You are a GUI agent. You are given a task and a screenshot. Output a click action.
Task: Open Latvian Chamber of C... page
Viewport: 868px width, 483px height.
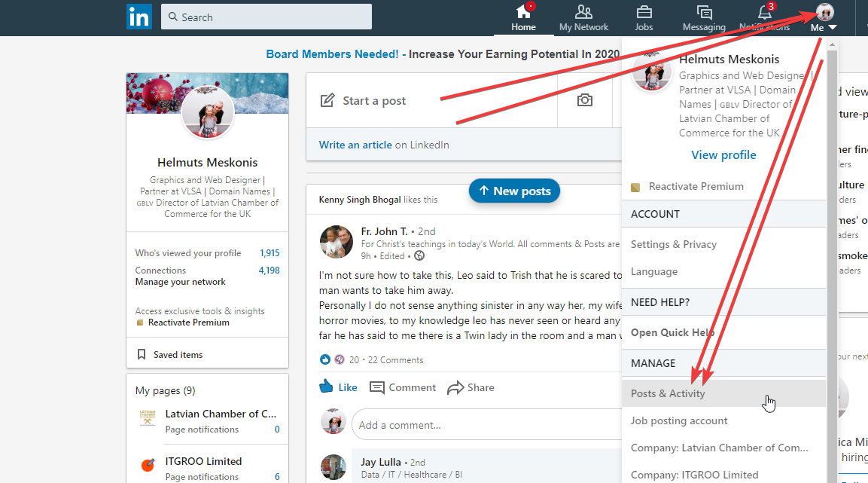tap(221, 414)
